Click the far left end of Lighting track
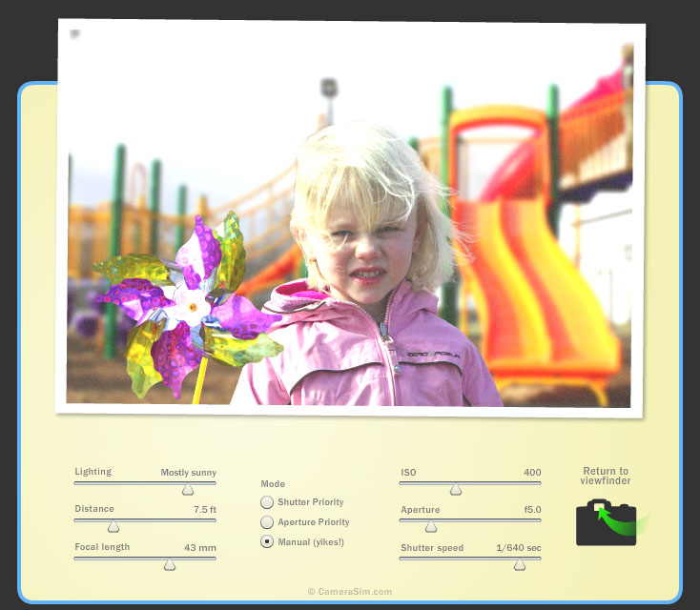Viewport: 700px width, 610px height. coord(76,483)
